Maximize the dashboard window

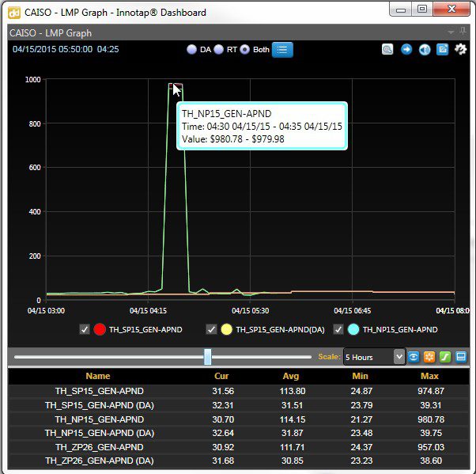pos(422,9)
